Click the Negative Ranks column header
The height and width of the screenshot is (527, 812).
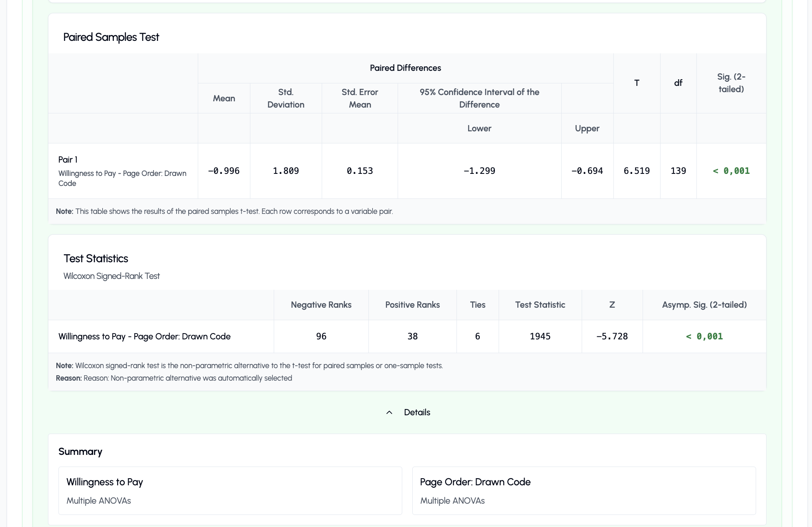[x=321, y=305]
